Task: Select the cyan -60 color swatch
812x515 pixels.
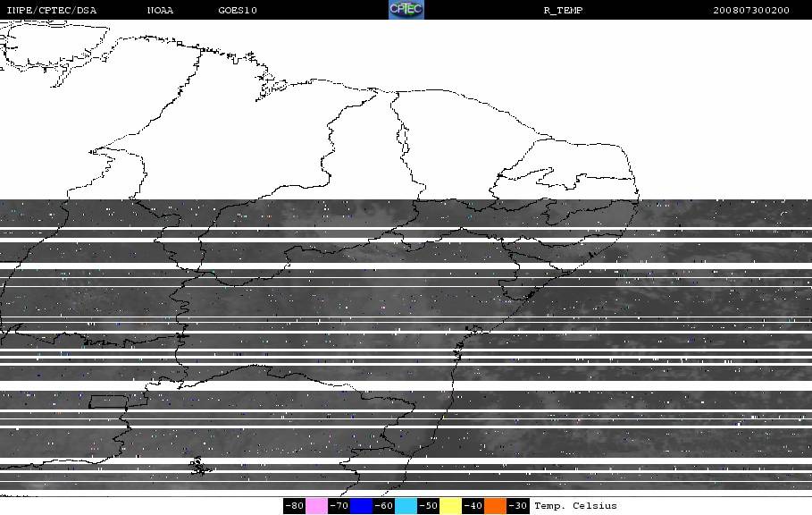Action: tap(406, 506)
